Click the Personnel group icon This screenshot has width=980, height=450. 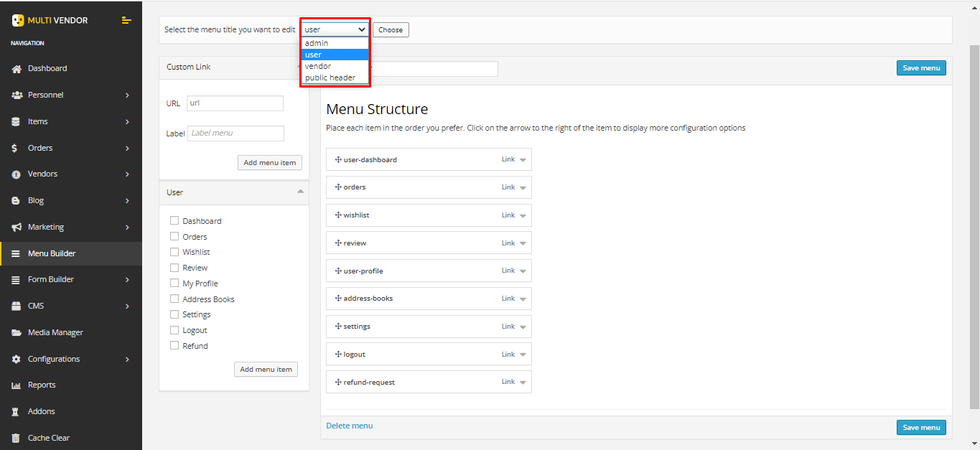pyautogui.click(x=16, y=95)
